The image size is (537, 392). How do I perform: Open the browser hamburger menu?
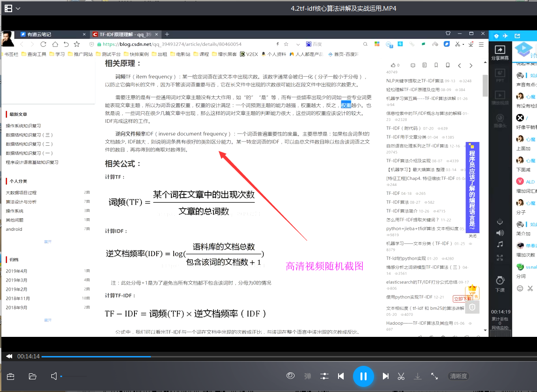[481, 44]
